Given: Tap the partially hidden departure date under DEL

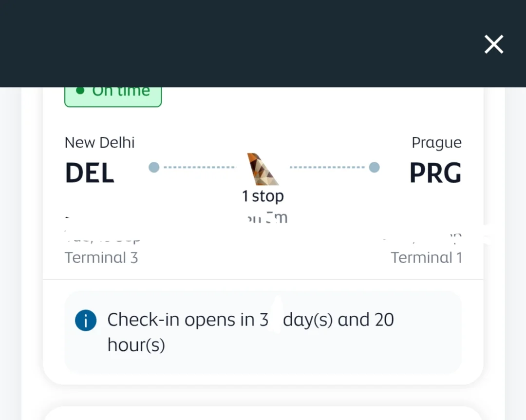Looking at the screenshot, I should pos(103,238).
